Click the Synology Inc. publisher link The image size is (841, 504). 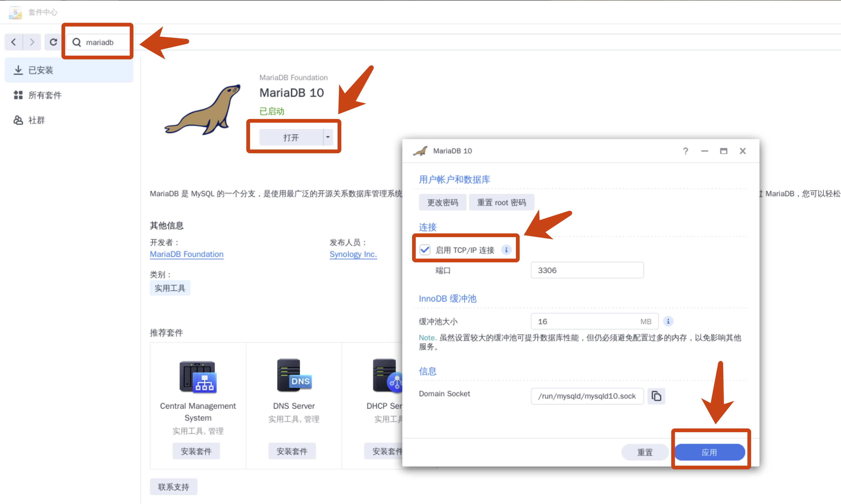[x=353, y=254]
